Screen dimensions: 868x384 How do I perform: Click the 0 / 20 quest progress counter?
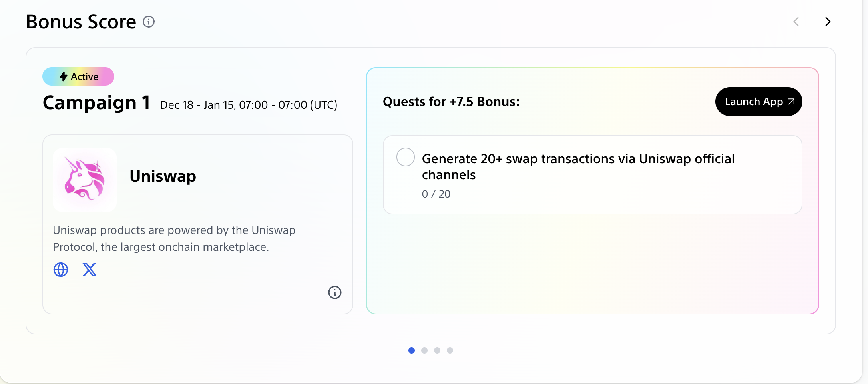click(436, 194)
